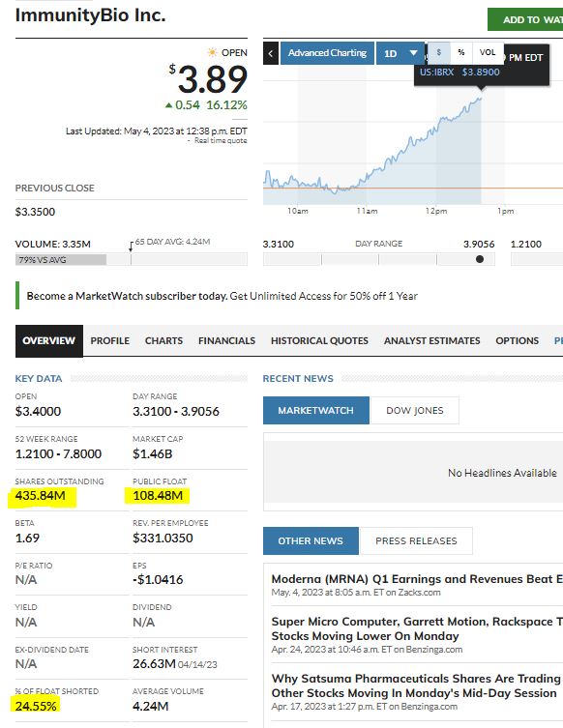Click beta value 1.69
The height and width of the screenshot is (728, 563).
(27, 538)
